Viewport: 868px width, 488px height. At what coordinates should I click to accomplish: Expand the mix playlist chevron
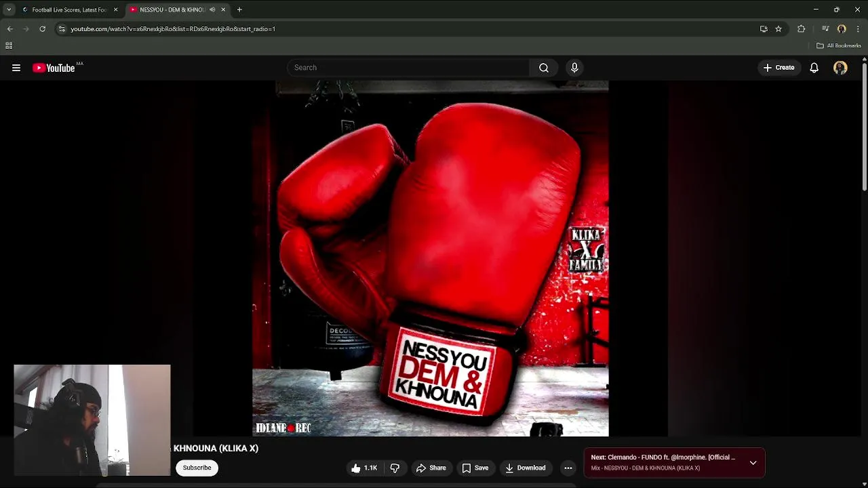753,463
